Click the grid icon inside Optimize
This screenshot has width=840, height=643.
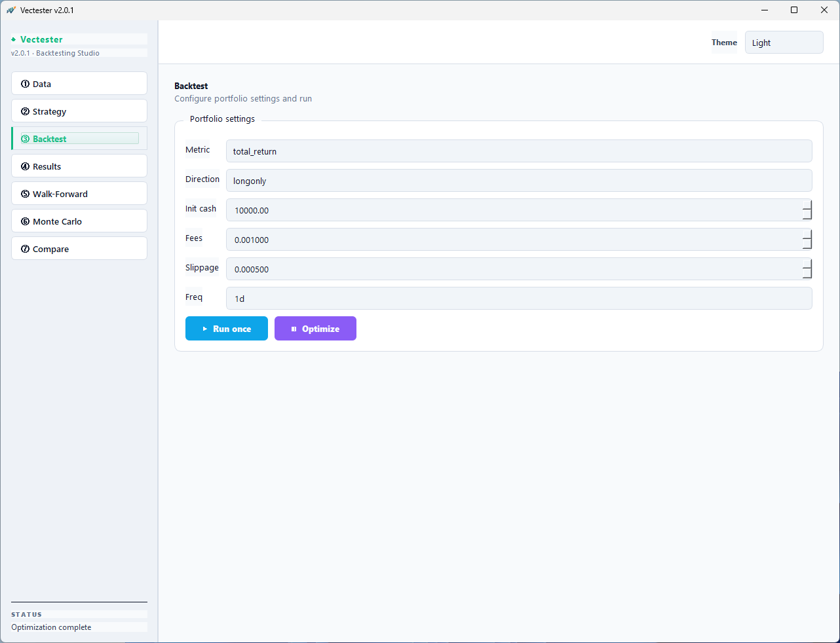[294, 328]
